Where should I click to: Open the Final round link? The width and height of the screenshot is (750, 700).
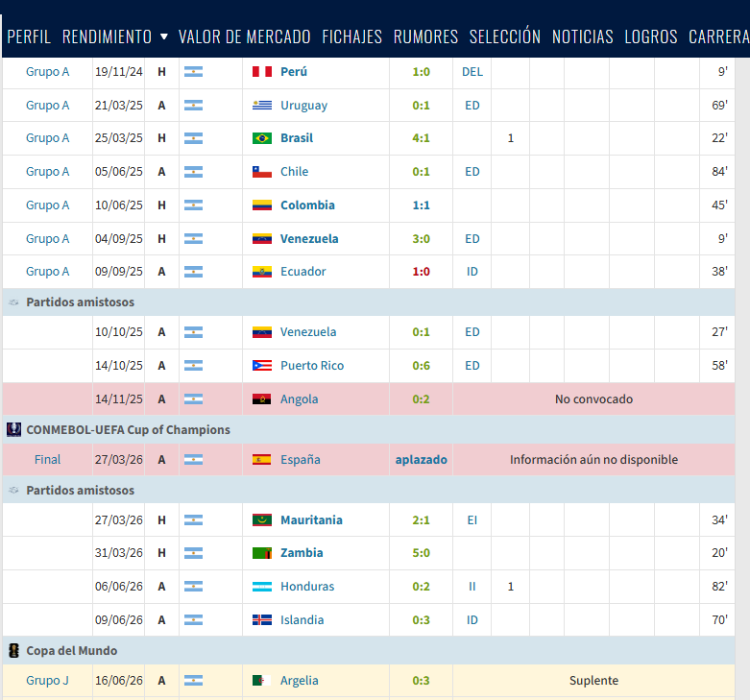(x=47, y=460)
